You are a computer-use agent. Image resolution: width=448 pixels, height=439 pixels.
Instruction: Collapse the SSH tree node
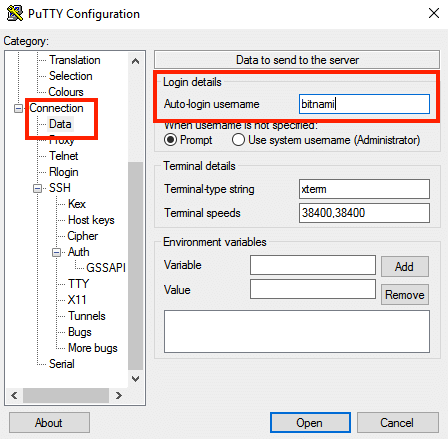tap(38, 188)
